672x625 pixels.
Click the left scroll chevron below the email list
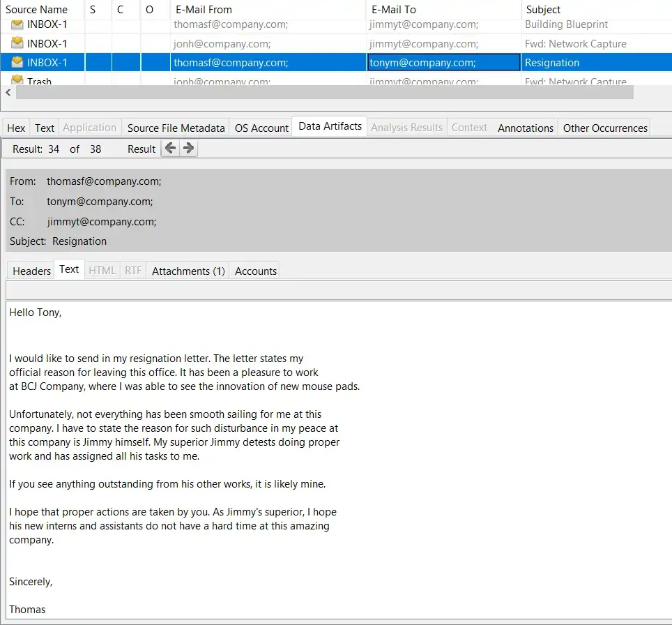tap(8, 92)
